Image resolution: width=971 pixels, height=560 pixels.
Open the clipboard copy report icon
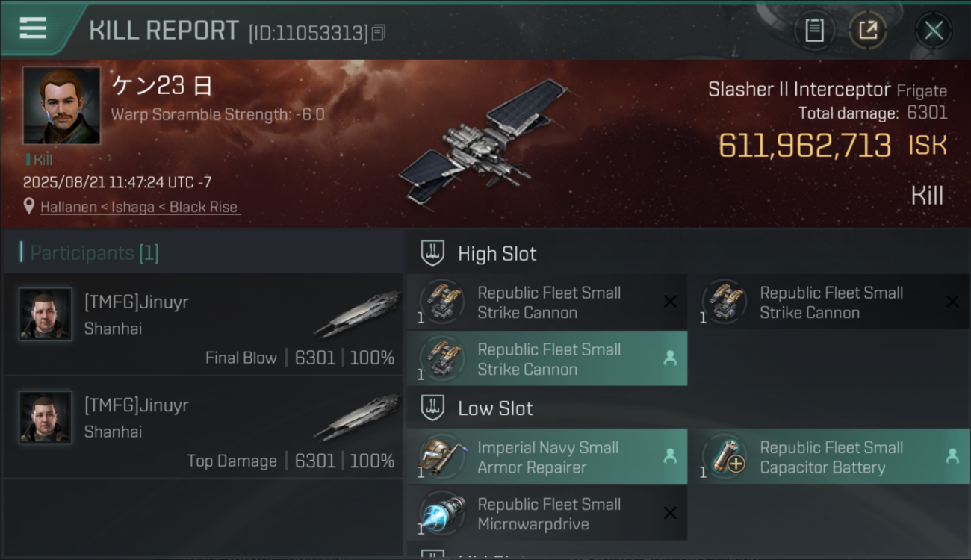(814, 31)
